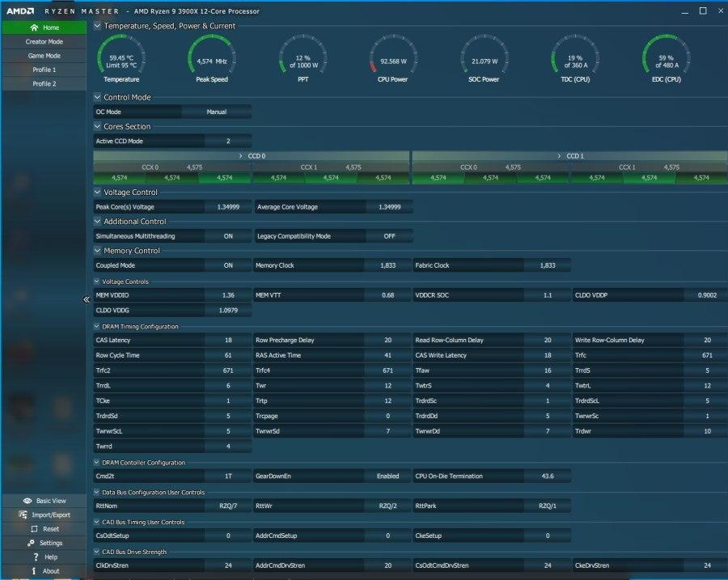
Task: Click the Reset icon in sidebar
Action: click(x=34, y=529)
